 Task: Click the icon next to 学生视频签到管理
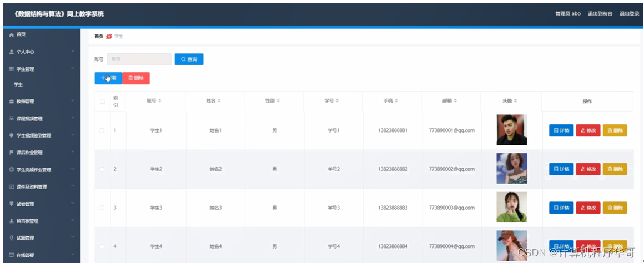point(12,135)
